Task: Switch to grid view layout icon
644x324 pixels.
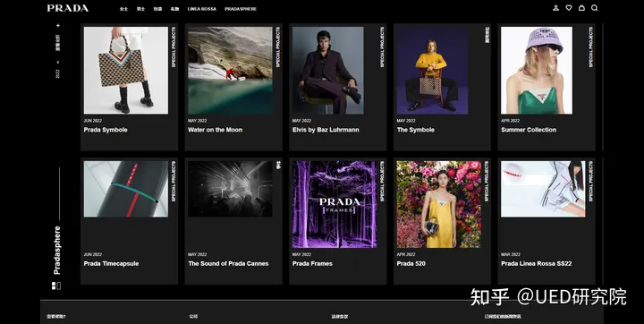Action: pos(54,286)
